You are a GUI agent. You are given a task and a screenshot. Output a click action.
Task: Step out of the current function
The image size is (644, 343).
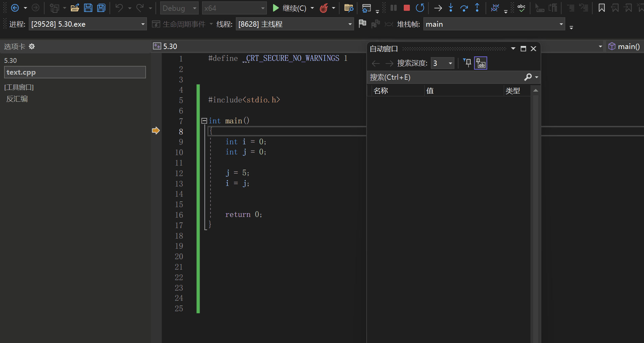pyautogui.click(x=477, y=8)
